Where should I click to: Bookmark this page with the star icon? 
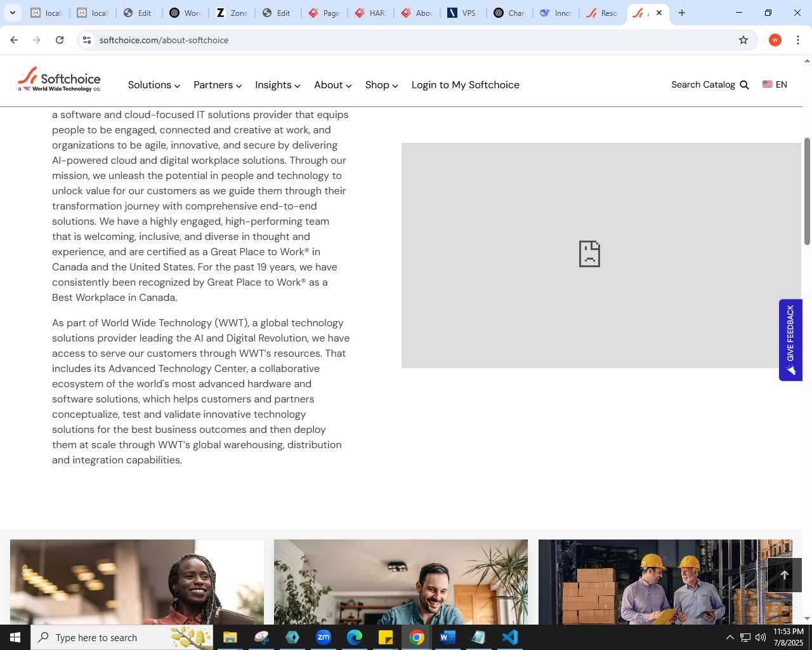pos(743,40)
